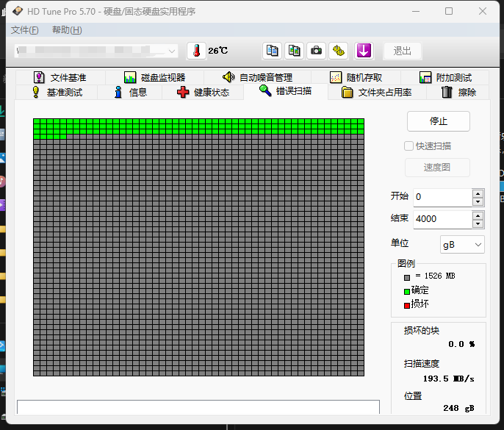
Task: Minimize the HD Tune Pro window
Action: [x=416, y=11]
